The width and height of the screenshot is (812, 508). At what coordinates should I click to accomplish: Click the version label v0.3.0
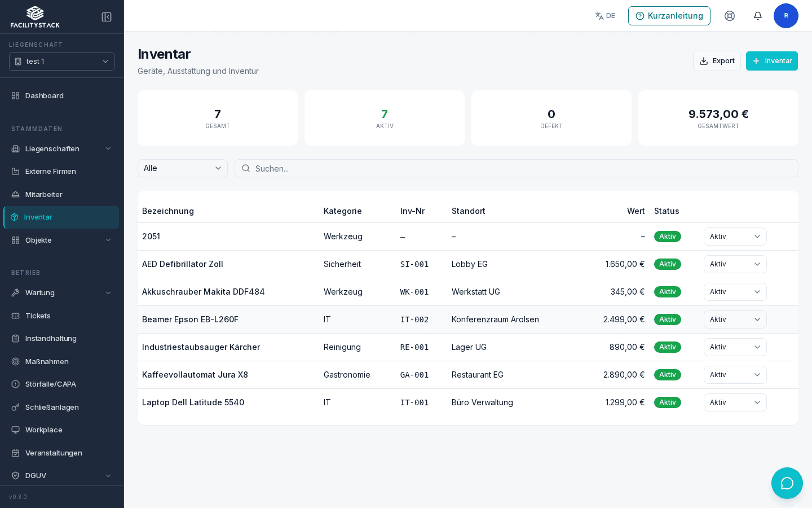18,497
